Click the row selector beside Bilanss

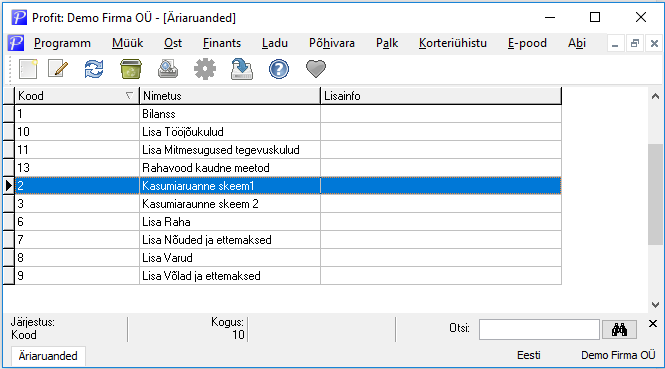(x=8, y=114)
